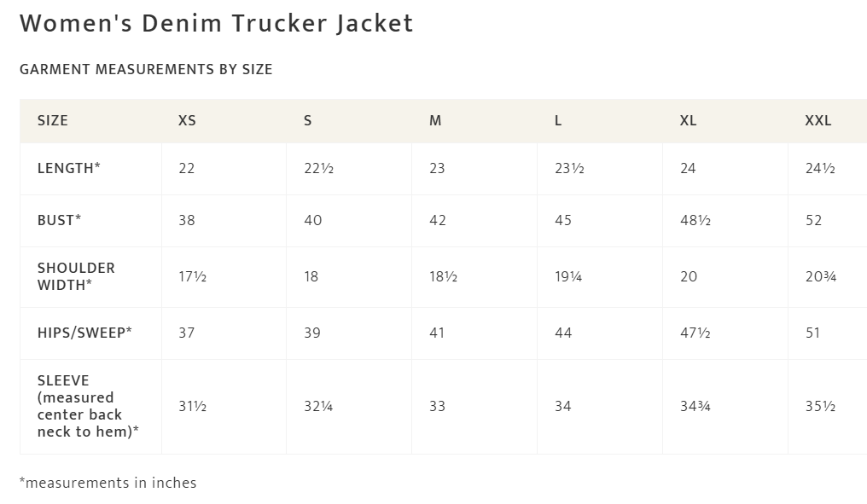
Task: Click the SHOULDER WIDTH row label
Action: click(76, 276)
